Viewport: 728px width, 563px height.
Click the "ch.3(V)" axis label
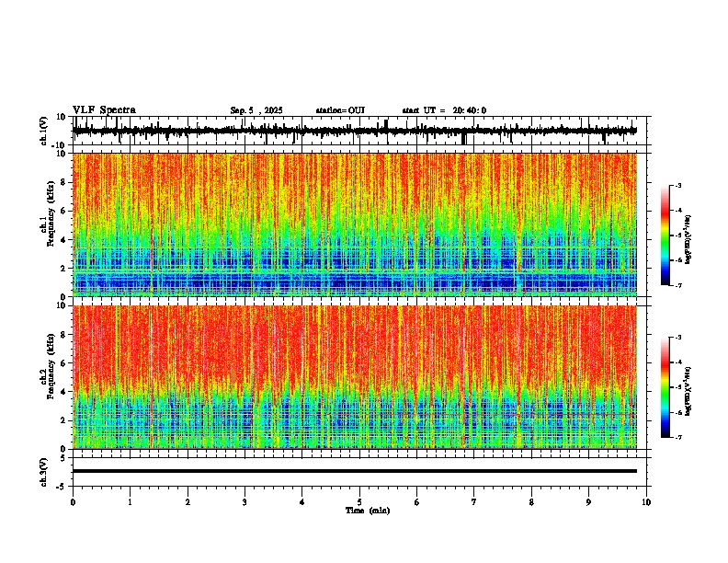point(44,472)
